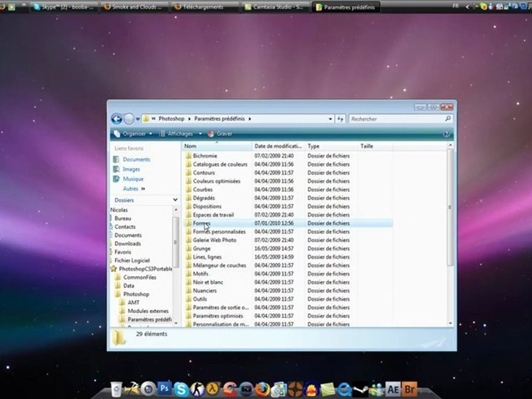Click inside the Rechercher search field

pos(397,119)
